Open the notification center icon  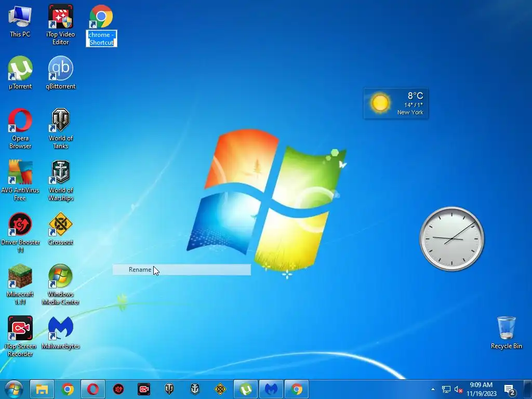pos(510,390)
